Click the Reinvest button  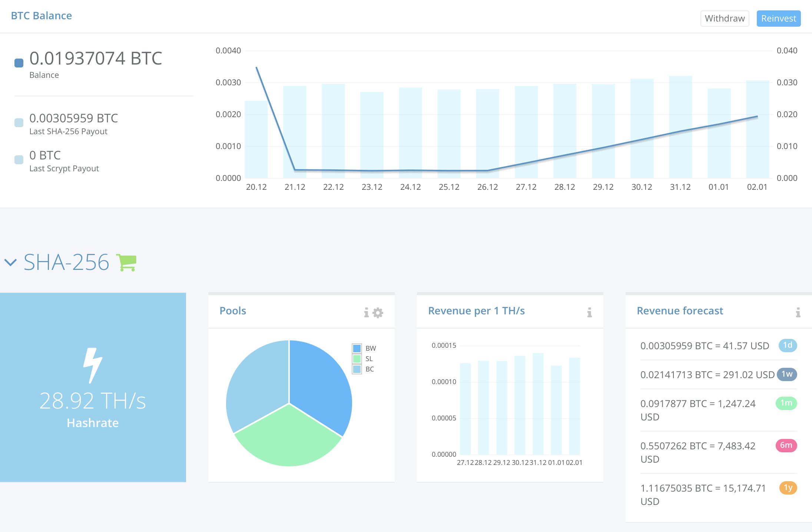(x=779, y=19)
